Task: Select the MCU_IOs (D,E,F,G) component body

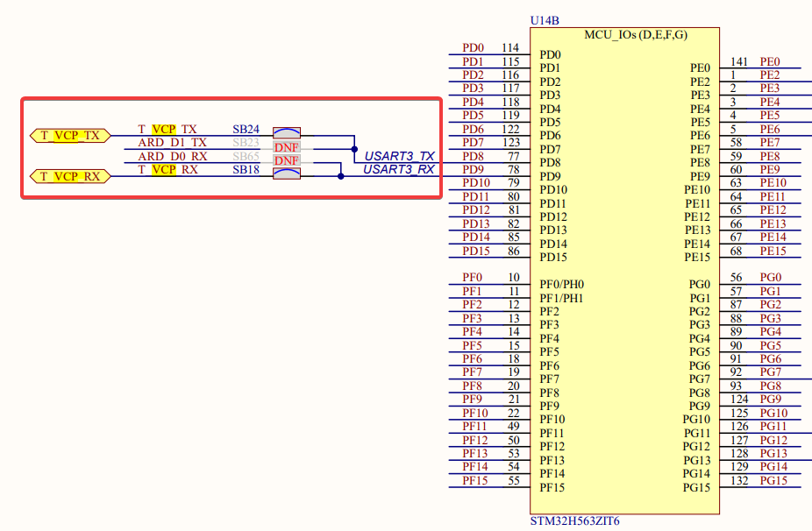Action: pos(623,263)
